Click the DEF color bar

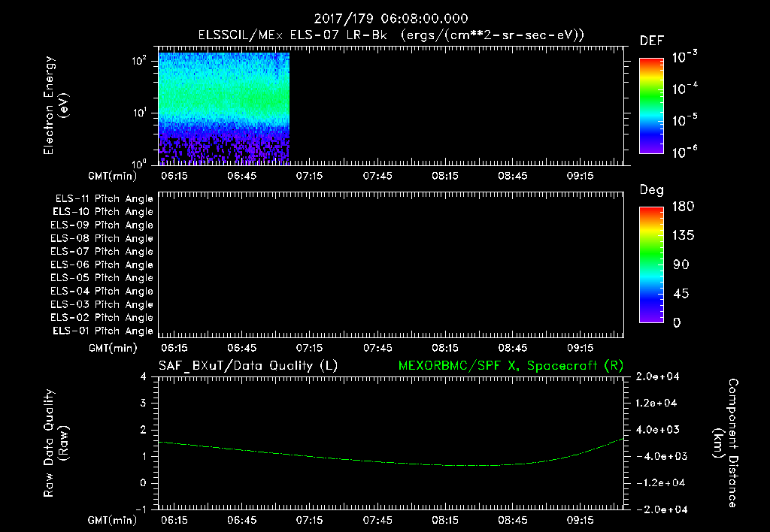(x=651, y=105)
